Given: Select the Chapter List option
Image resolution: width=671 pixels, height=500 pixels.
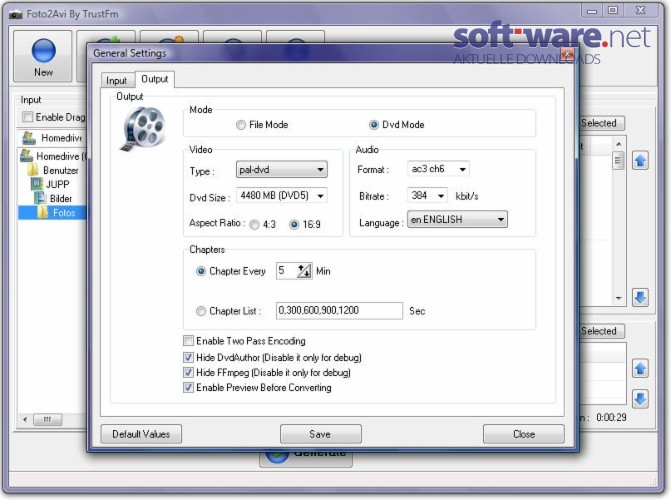Looking at the screenshot, I should tap(201, 311).
